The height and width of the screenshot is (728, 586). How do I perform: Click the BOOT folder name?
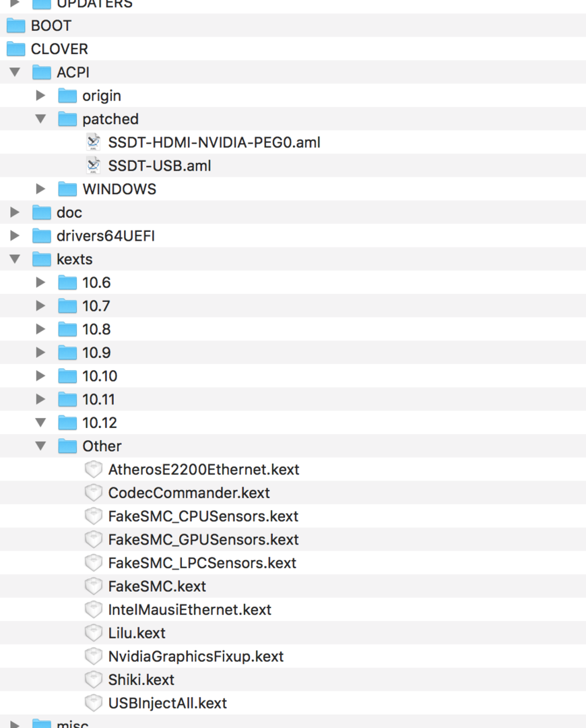pyautogui.click(x=51, y=26)
